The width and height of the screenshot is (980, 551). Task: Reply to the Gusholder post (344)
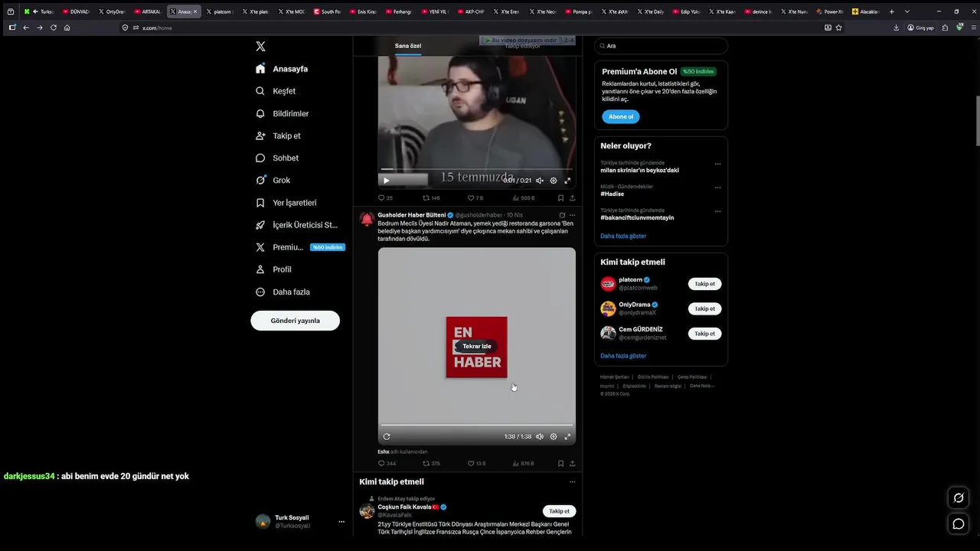(x=387, y=463)
